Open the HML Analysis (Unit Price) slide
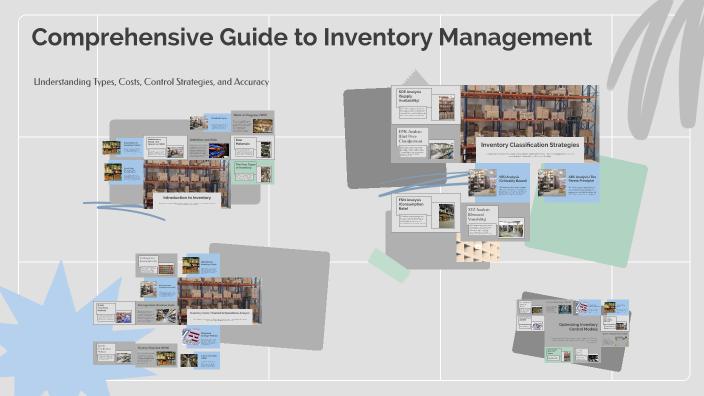Image resolution: width=704 pixels, height=396 pixels. 426,144
